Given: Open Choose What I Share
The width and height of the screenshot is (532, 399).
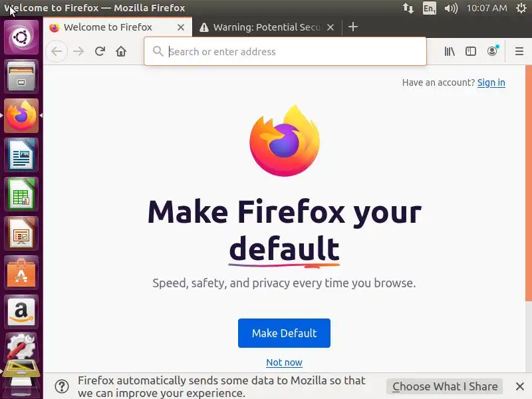Looking at the screenshot, I should tap(444, 386).
